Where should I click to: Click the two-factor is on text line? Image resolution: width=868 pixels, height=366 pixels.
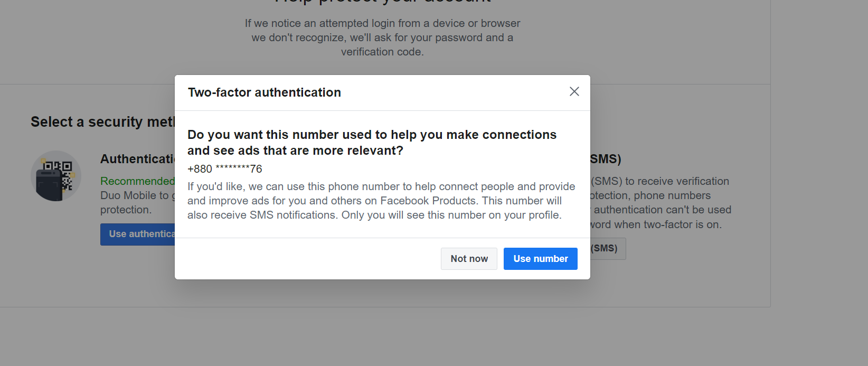pyautogui.click(x=656, y=224)
